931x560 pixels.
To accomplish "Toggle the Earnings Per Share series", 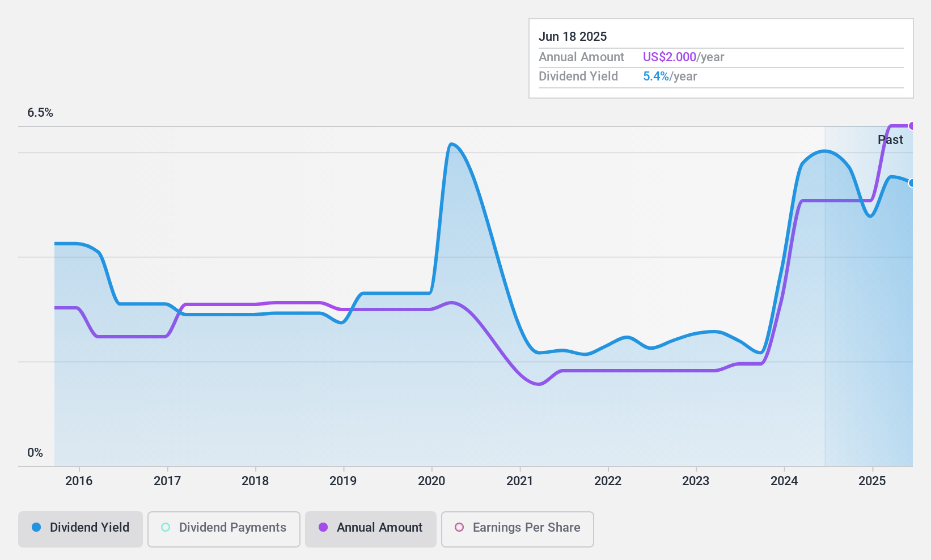I will pyautogui.click(x=518, y=529).
